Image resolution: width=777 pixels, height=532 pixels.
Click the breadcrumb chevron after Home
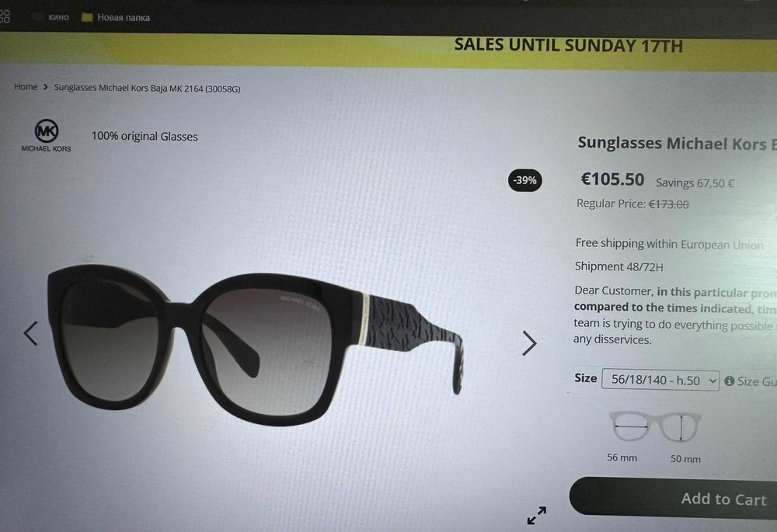point(46,87)
